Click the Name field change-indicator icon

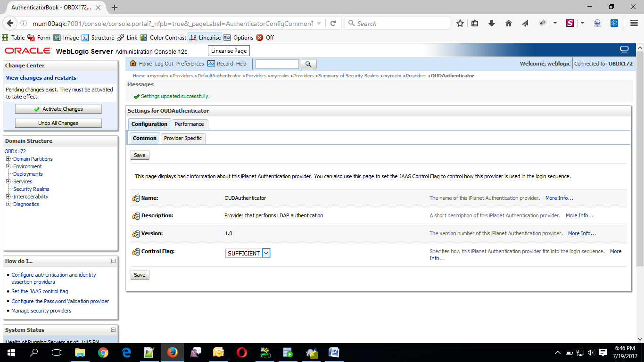pos(136,198)
